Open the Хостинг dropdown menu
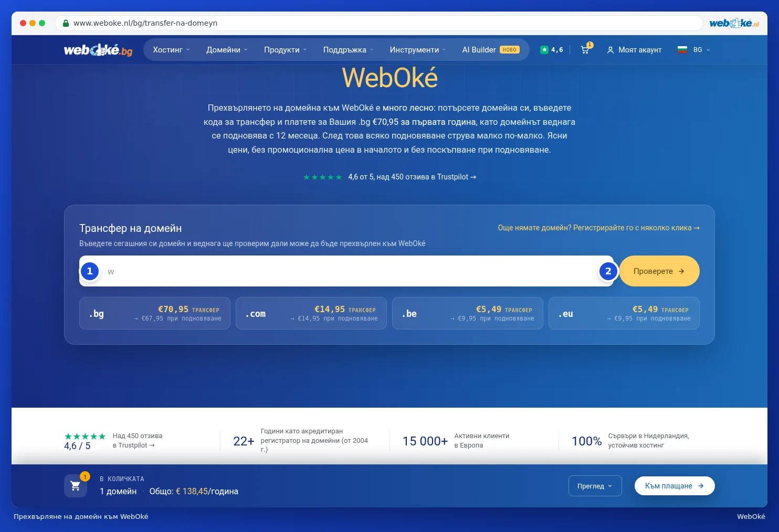779x532 pixels. (x=171, y=50)
